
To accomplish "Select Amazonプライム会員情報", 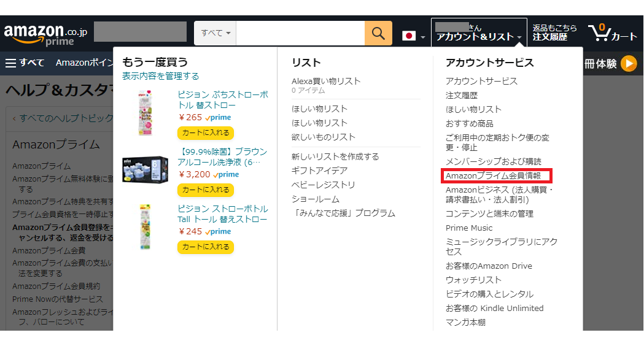I will pyautogui.click(x=493, y=176).
